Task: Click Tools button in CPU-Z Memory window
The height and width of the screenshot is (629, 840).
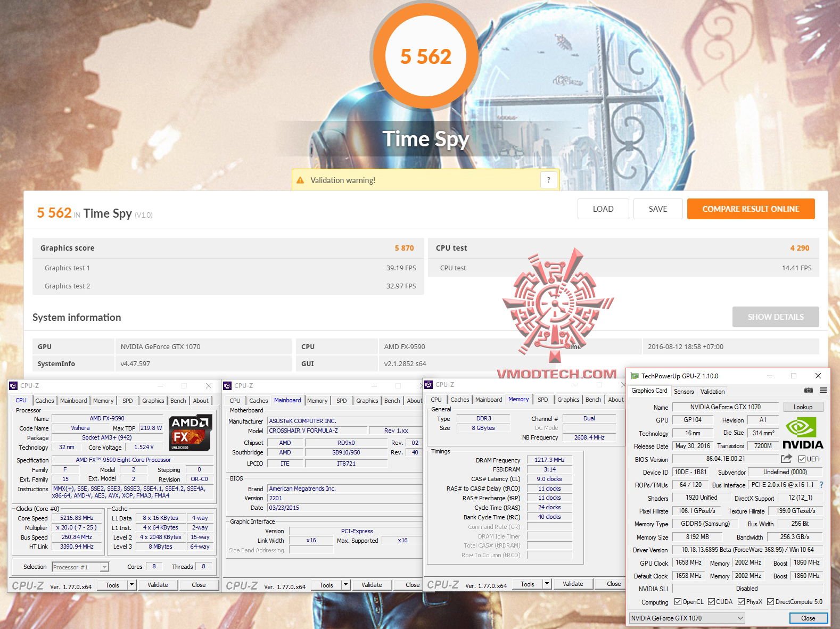Action: [x=528, y=584]
